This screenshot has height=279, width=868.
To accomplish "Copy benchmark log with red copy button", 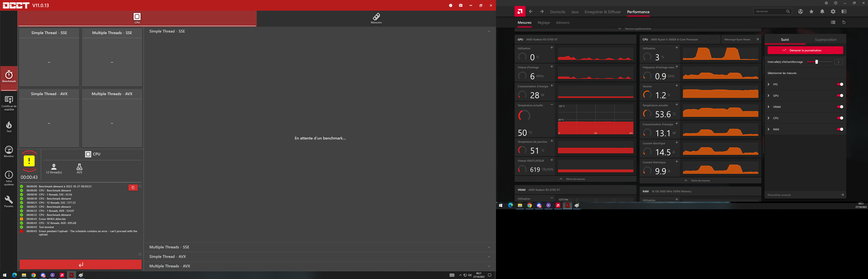I will (x=133, y=188).
